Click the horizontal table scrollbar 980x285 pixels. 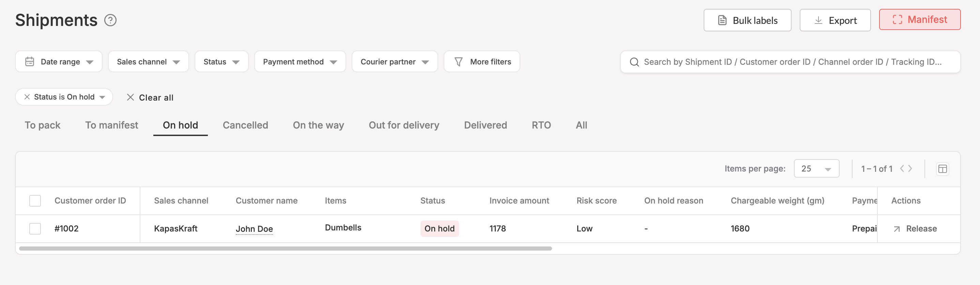point(285,249)
